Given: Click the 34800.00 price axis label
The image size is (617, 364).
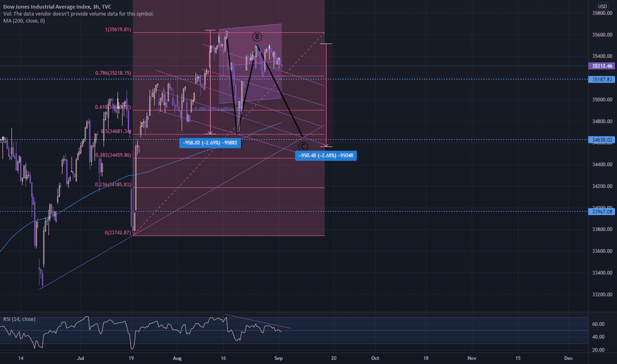Looking at the screenshot, I should [x=602, y=122].
